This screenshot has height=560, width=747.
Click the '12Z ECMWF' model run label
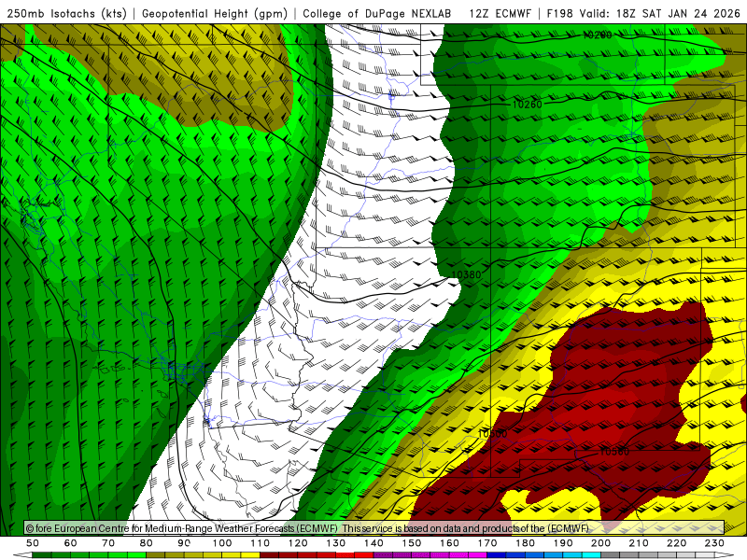(x=500, y=13)
